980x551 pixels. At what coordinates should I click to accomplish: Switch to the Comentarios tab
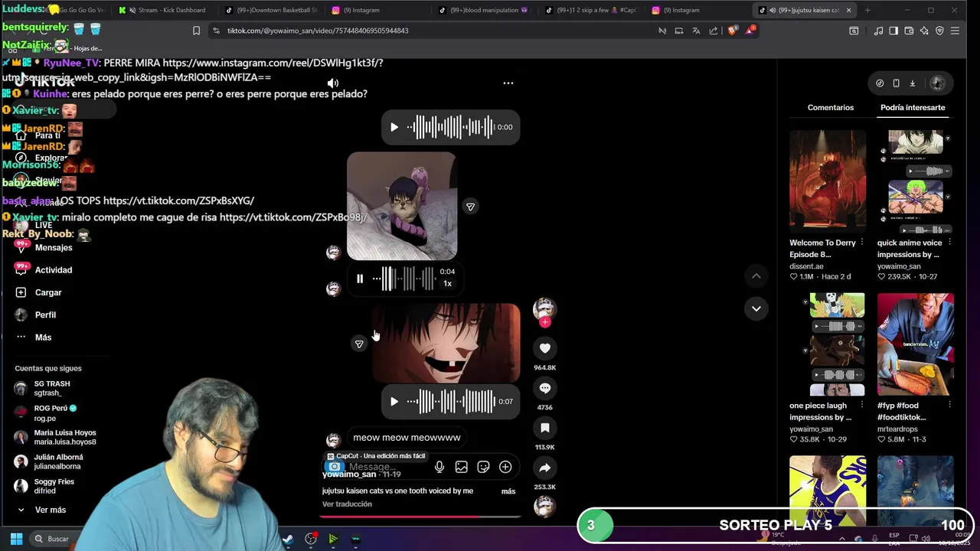[831, 108]
